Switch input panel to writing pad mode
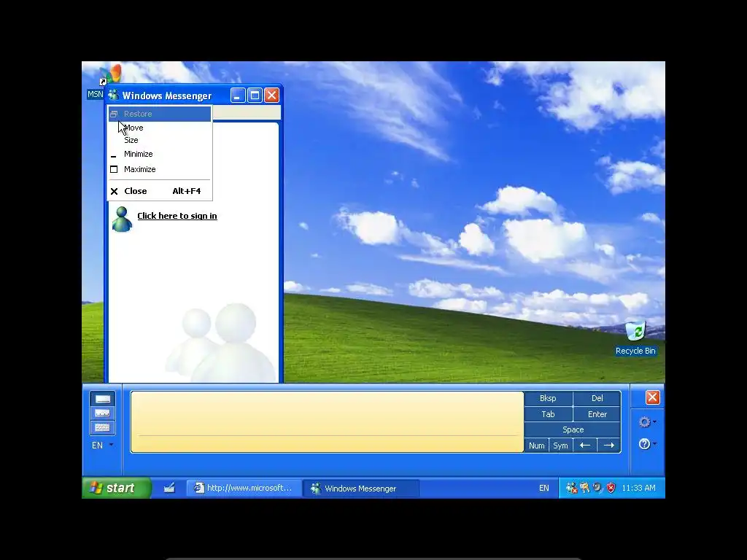The image size is (747, 560). click(102, 399)
